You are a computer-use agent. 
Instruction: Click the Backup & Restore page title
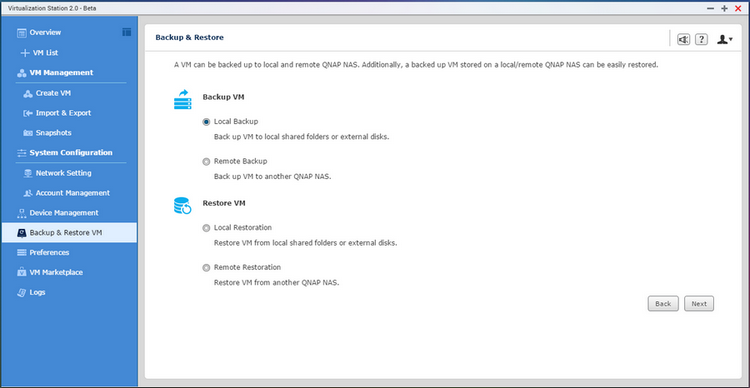click(189, 37)
